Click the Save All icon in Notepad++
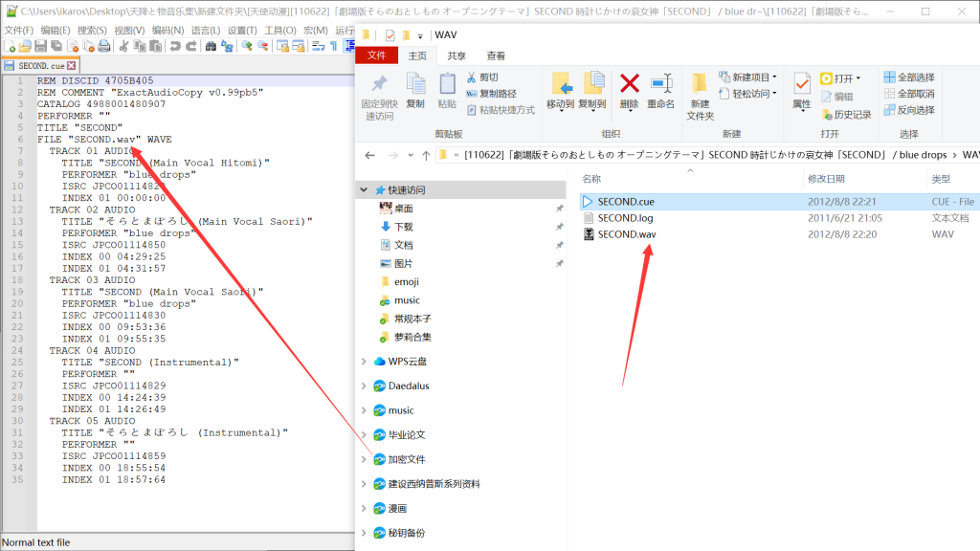The width and height of the screenshot is (980, 551). [56, 46]
